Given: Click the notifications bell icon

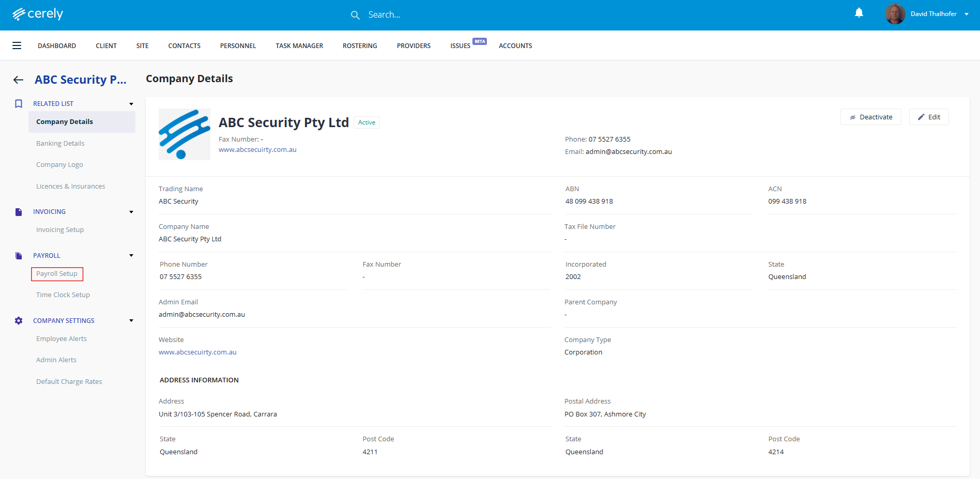Looking at the screenshot, I should [859, 13].
